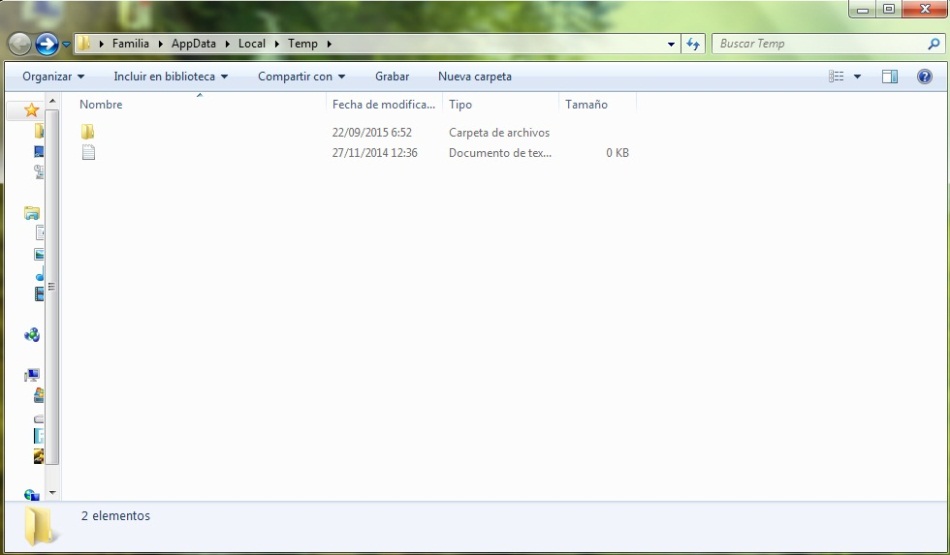
Task: Go to Familia in the breadcrumb path
Action: [130, 44]
